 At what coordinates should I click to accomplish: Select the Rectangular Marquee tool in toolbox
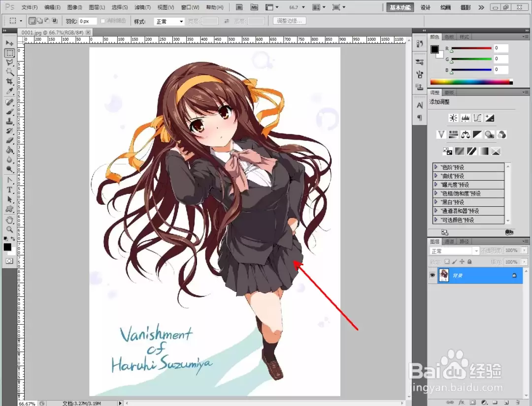(9, 53)
